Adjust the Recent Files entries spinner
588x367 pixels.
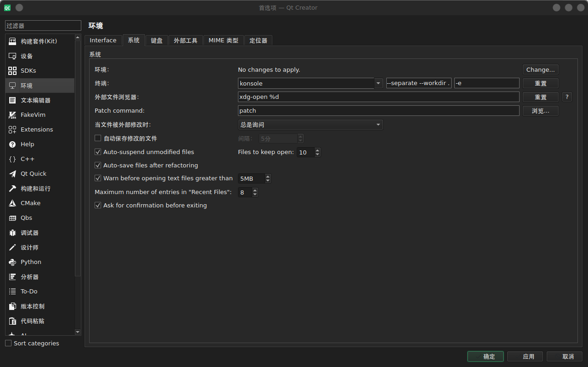(248, 192)
